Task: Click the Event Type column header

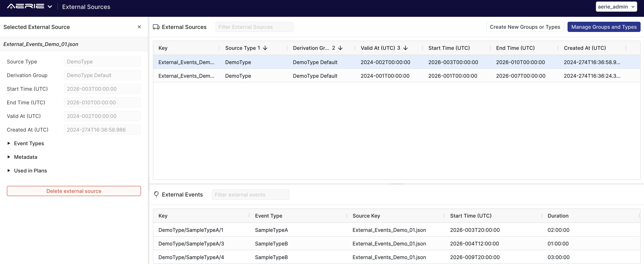Action: click(269, 216)
